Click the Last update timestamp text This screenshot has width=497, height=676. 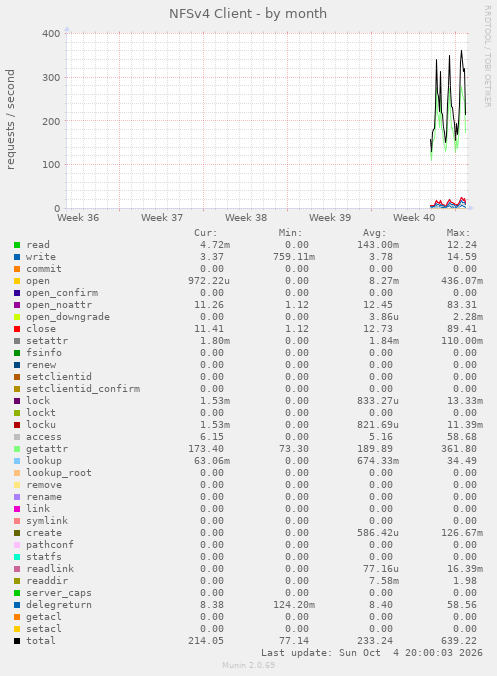tap(372, 653)
